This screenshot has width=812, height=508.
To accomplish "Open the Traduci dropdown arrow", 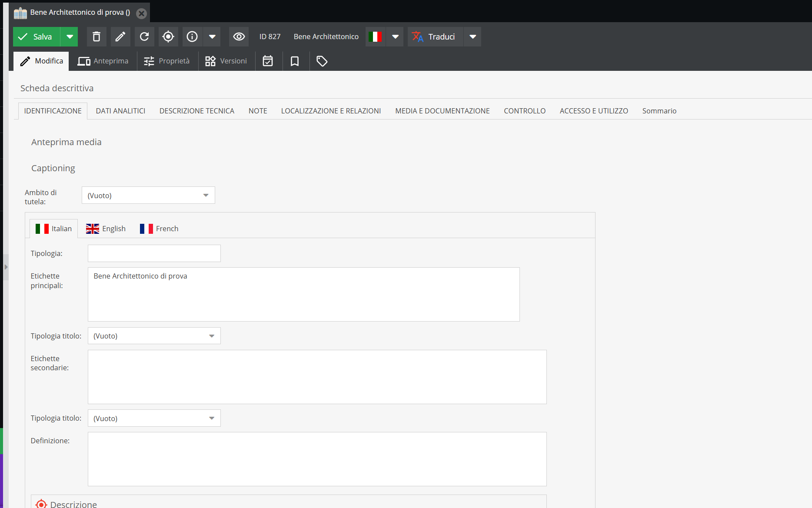I will coord(473,37).
